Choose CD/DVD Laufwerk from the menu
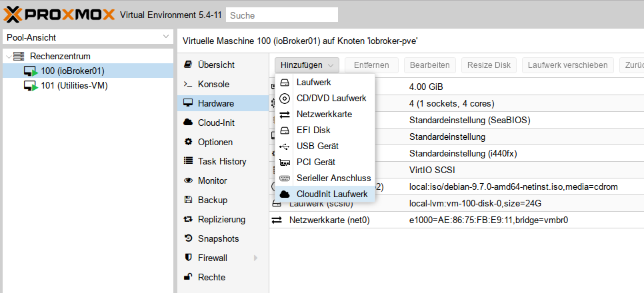 (x=325, y=99)
